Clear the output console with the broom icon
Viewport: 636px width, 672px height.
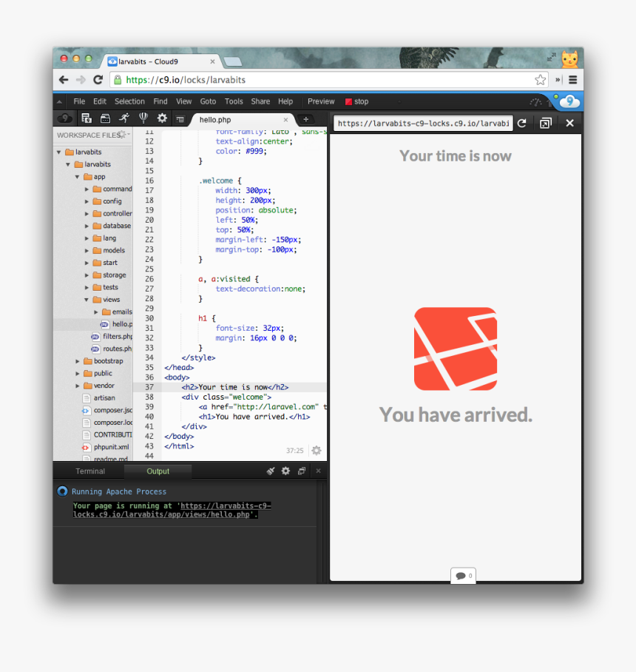[270, 471]
